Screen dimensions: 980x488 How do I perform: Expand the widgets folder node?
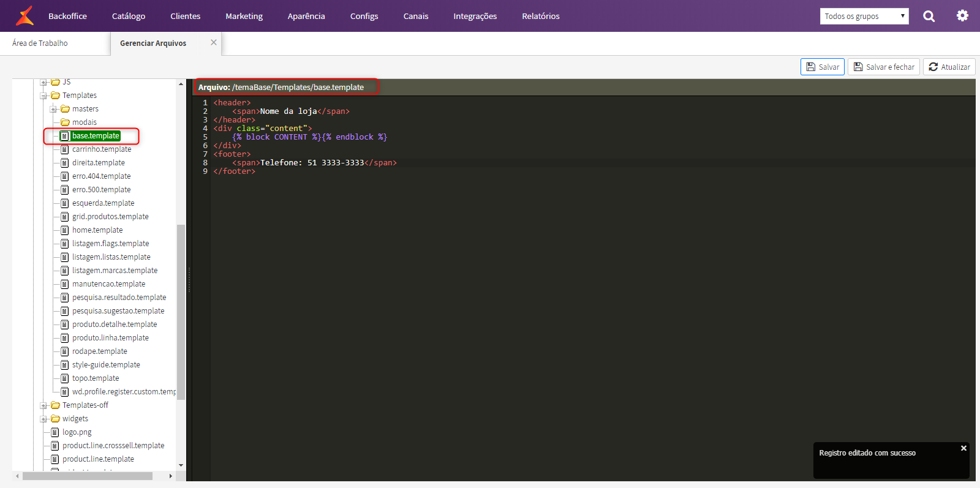[x=44, y=419]
